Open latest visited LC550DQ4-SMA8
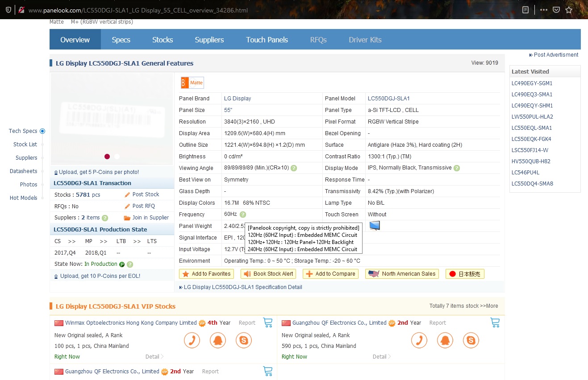The height and width of the screenshot is (380, 588). coord(532,184)
